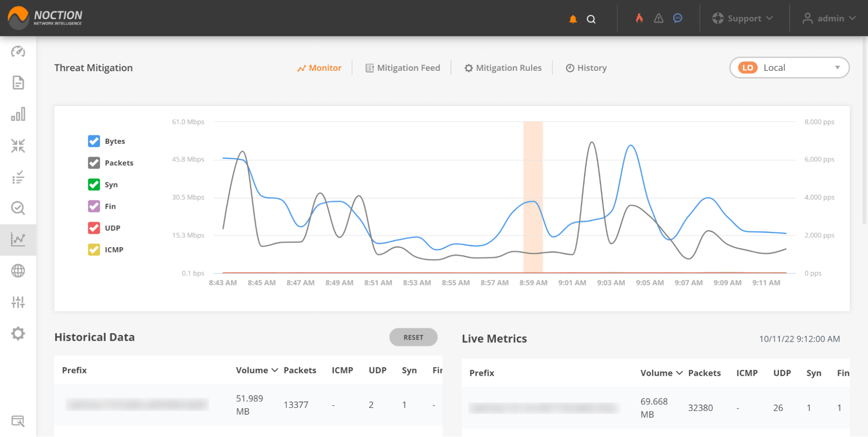Open the search magnifier in the top bar
Image resolution: width=868 pixels, height=437 pixels.
coord(591,19)
